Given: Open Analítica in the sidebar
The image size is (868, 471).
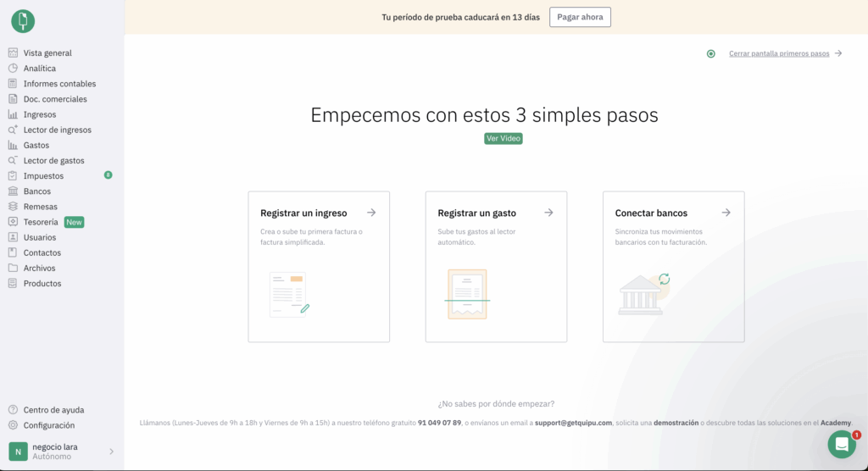Looking at the screenshot, I should (x=39, y=69).
